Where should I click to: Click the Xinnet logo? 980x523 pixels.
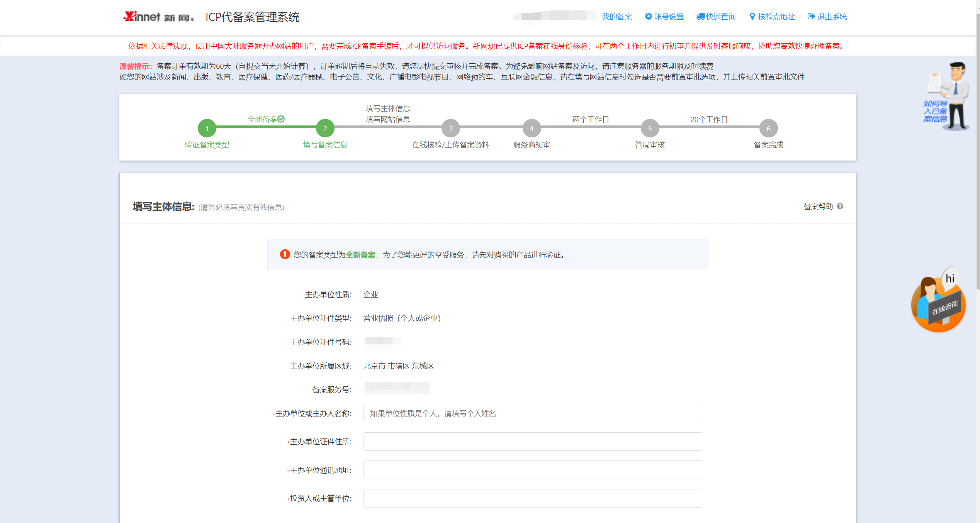159,17
